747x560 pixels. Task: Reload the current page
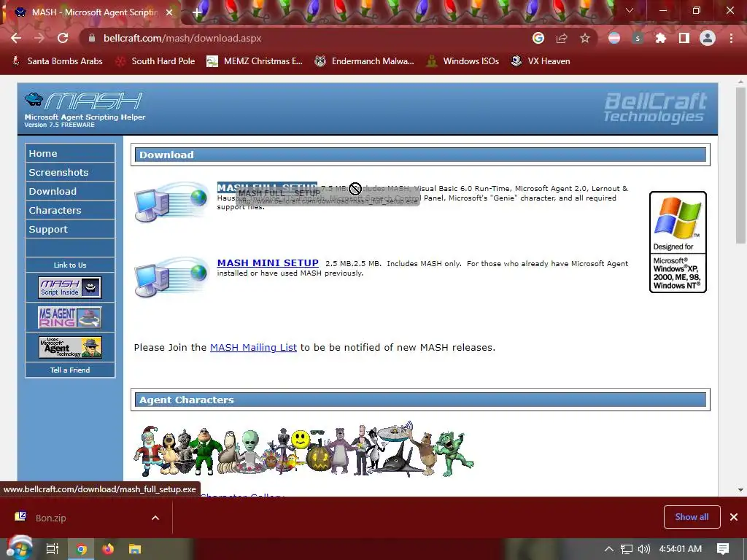tap(63, 38)
